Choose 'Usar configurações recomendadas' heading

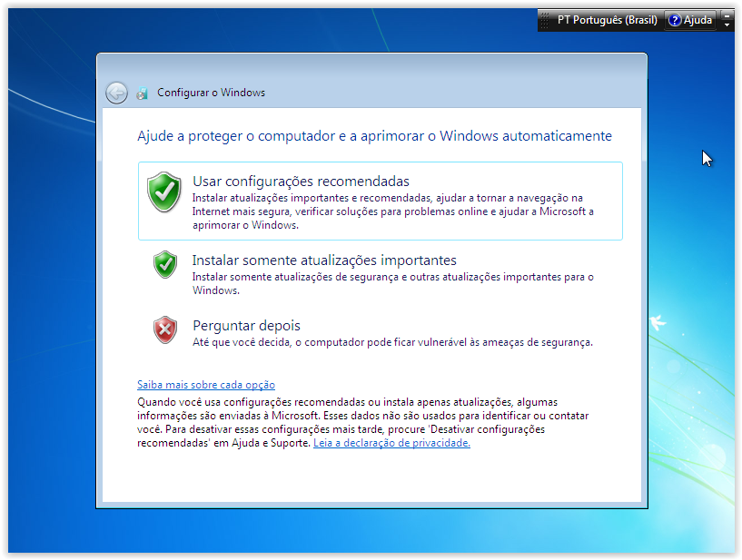301,181
